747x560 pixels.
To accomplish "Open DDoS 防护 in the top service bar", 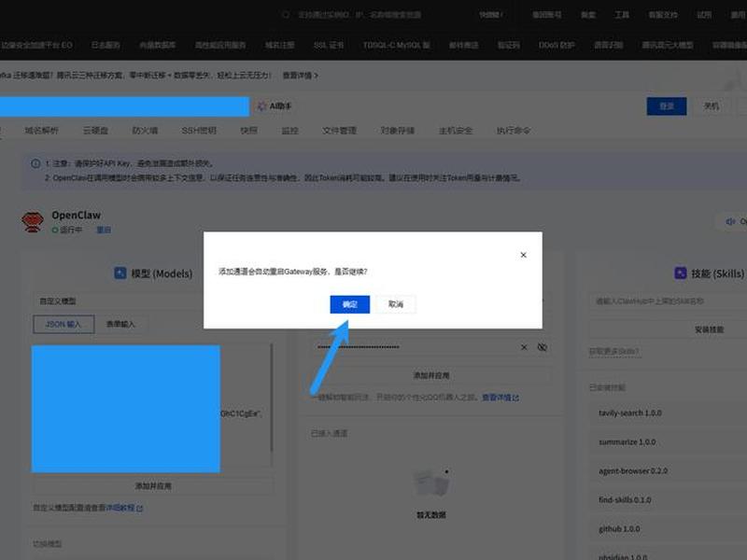I will click(x=557, y=45).
